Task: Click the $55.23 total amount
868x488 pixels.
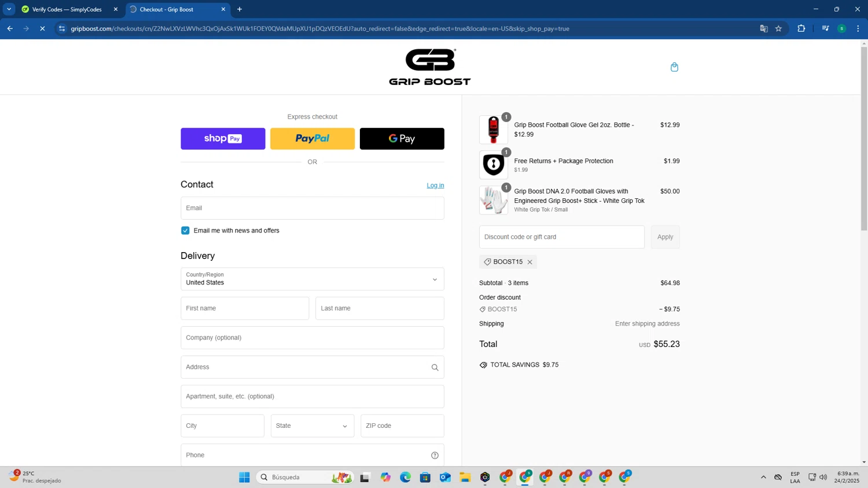Action: pyautogui.click(x=667, y=344)
